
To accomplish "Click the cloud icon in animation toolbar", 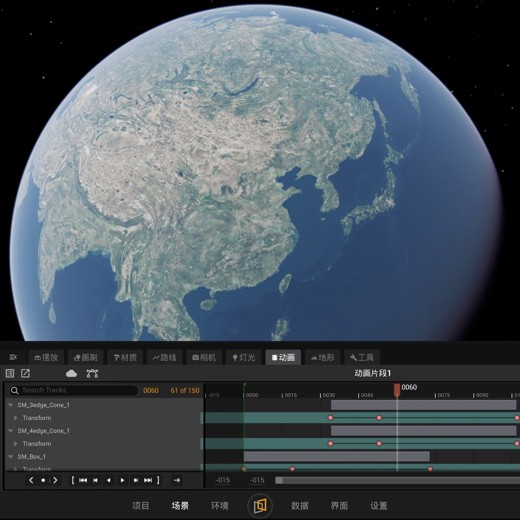I will 71,373.
